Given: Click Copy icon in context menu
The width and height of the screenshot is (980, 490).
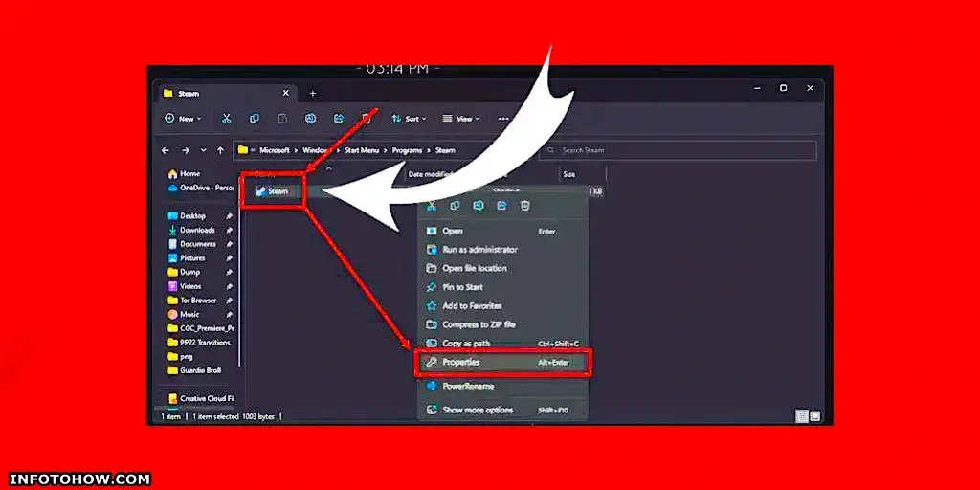Looking at the screenshot, I should 455,206.
